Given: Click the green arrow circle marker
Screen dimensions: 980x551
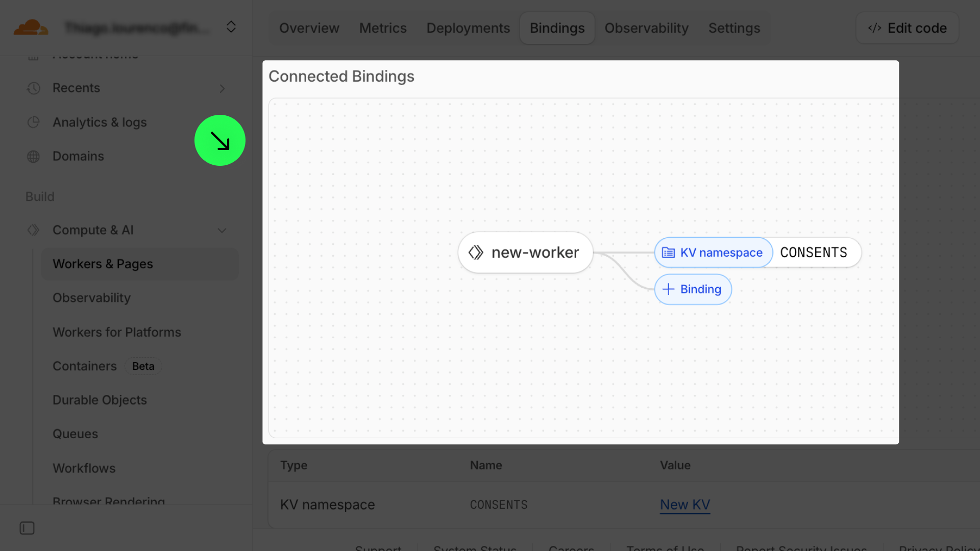Looking at the screenshot, I should tap(220, 140).
